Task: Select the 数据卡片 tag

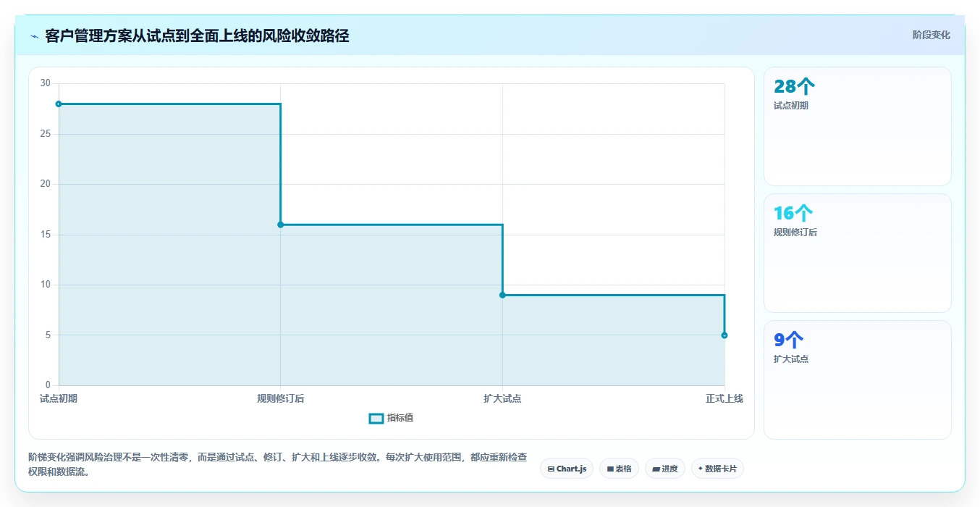Action: click(717, 469)
